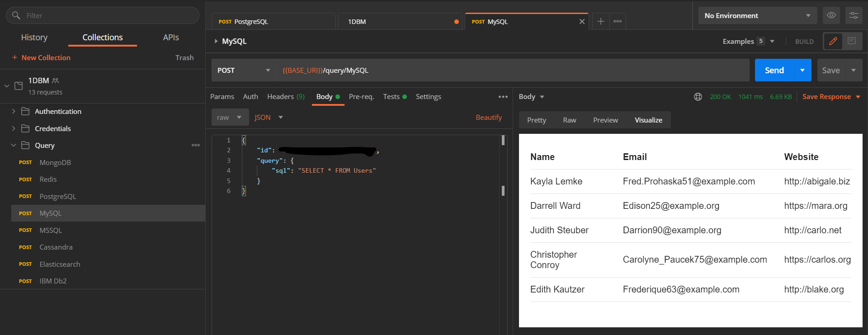Switch to the Collections tab
Screen dimensions: 868x335
coord(103,38)
